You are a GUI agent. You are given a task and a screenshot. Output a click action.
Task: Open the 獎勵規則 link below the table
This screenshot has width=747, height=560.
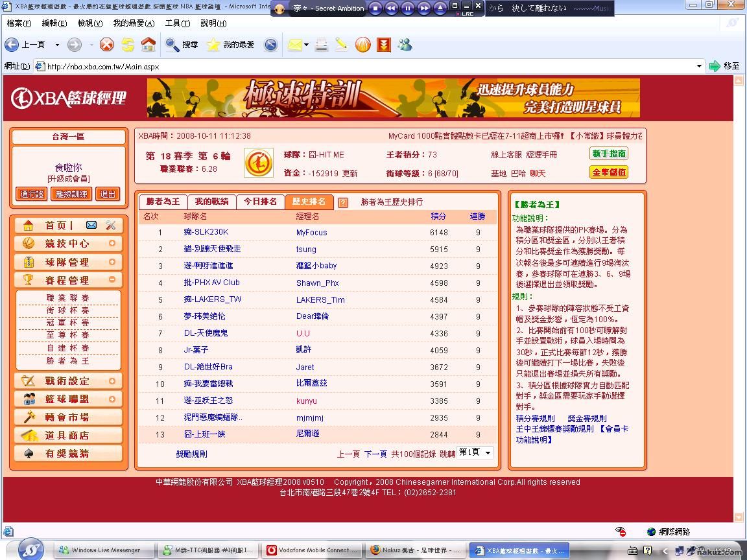tap(192, 454)
